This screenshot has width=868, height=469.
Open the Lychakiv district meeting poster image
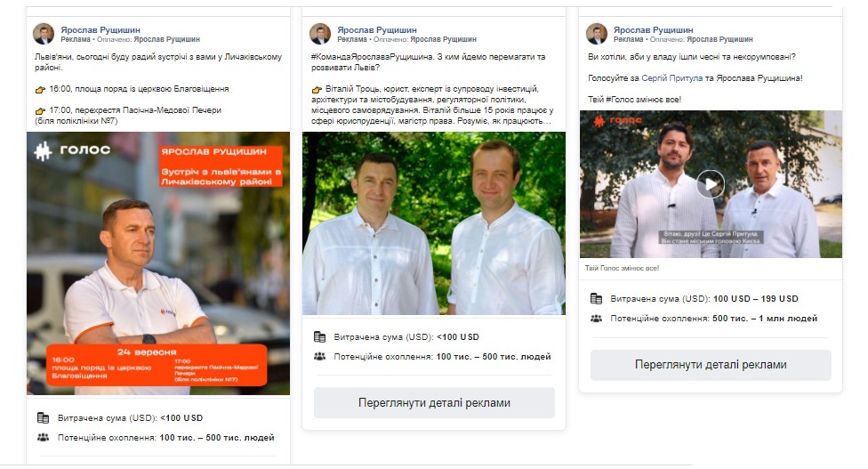tap(158, 263)
